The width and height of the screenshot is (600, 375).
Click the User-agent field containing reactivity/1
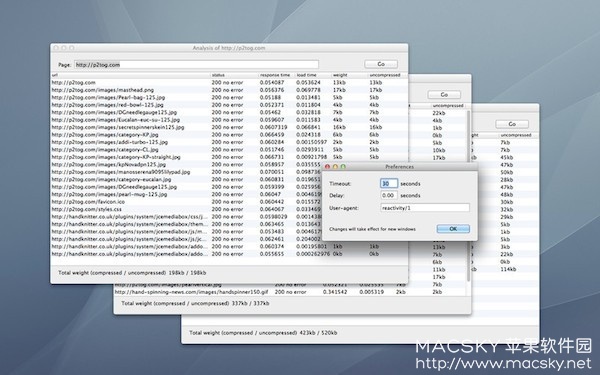tap(425, 208)
